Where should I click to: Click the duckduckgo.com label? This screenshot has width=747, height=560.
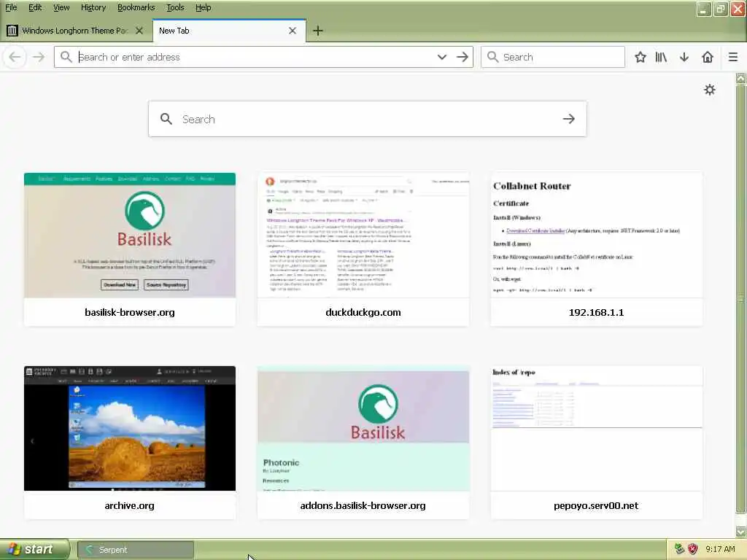click(x=363, y=312)
